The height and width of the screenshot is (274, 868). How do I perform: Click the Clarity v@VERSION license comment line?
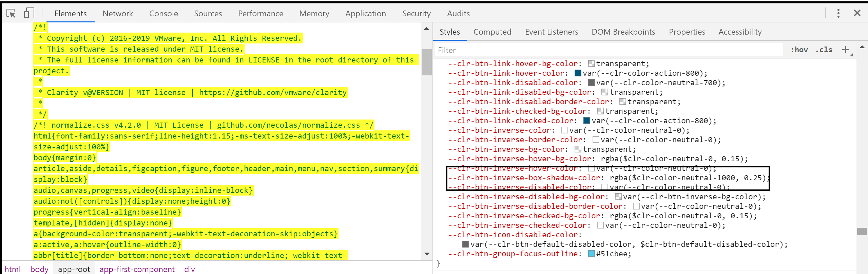pyautogui.click(x=190, y=92)
